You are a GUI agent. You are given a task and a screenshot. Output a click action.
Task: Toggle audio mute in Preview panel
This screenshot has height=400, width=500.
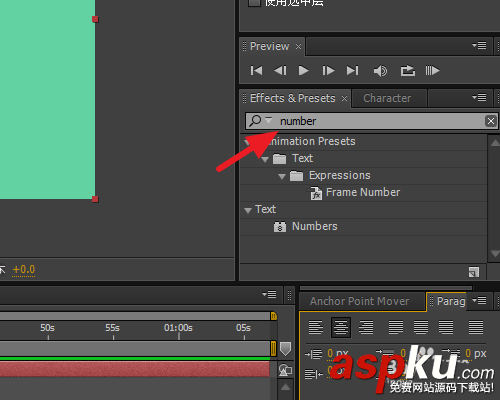click(380, 71)
